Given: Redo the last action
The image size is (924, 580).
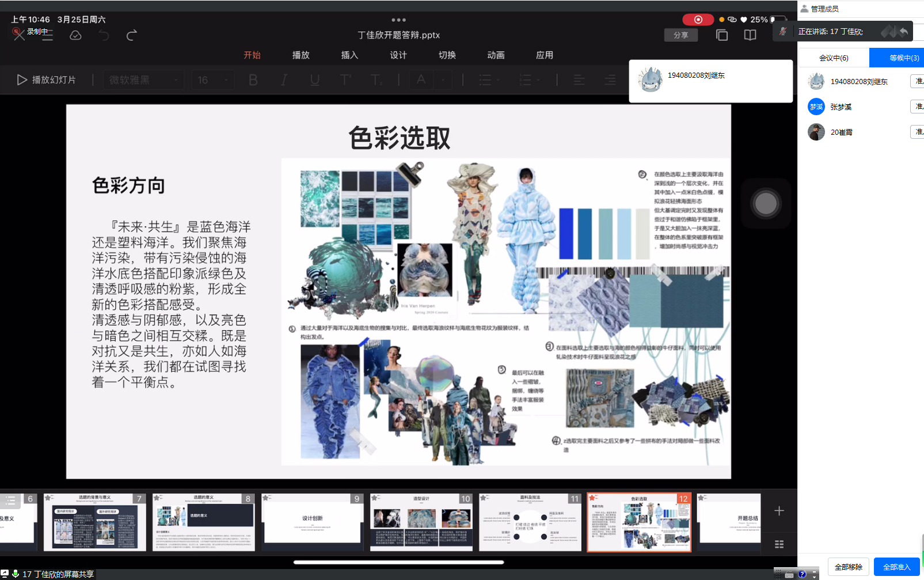Looking at the screenshot, I should click(131, 36).
